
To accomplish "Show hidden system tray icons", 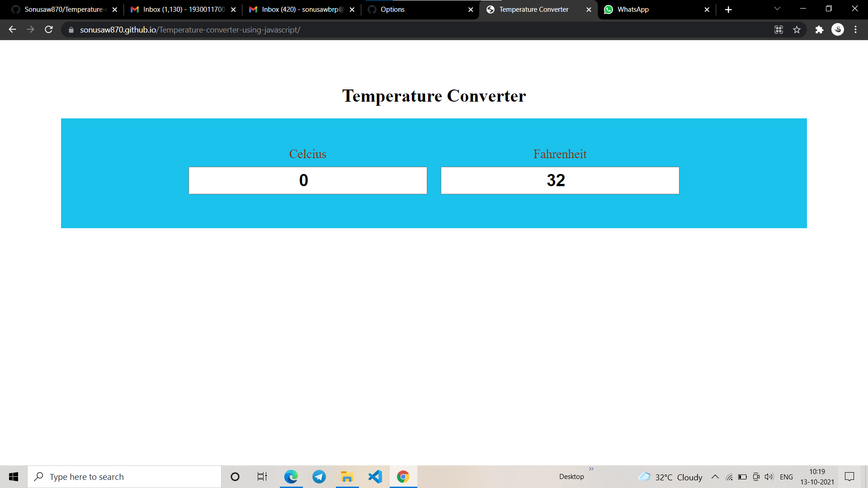I will point(715,477).
